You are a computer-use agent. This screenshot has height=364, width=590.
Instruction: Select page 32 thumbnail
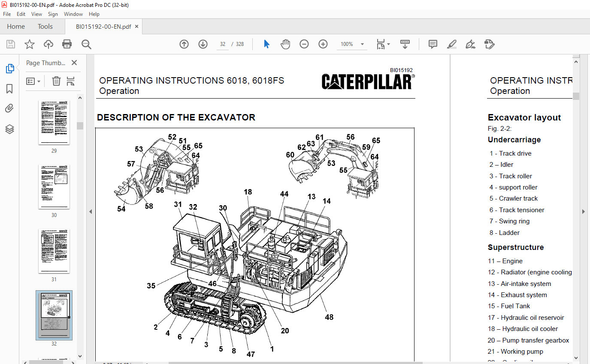[x=54, y=315]
